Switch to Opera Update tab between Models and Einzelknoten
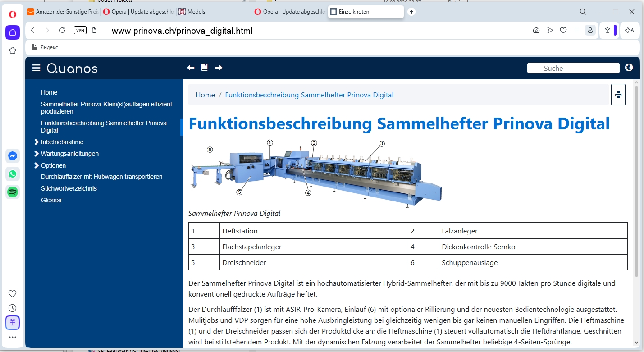Image resolution: width=644 pixels, height=352 pixels. tap(289, 12)
